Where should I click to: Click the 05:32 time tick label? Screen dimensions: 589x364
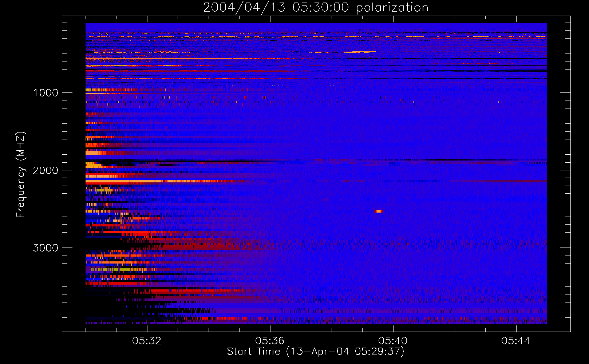tap(147, 341)
